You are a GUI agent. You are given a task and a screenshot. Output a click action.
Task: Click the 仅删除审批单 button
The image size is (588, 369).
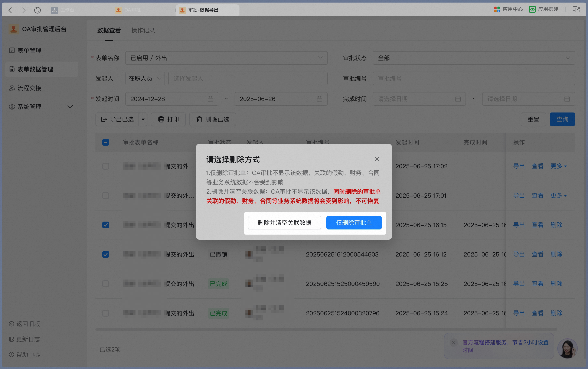pyautogui.click(x=354, y=223)
